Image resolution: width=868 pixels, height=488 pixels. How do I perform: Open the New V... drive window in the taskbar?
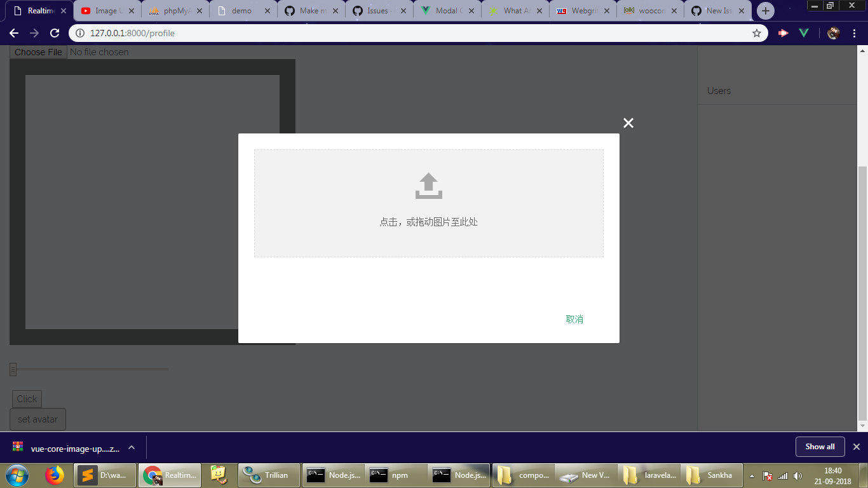(587, 475)
